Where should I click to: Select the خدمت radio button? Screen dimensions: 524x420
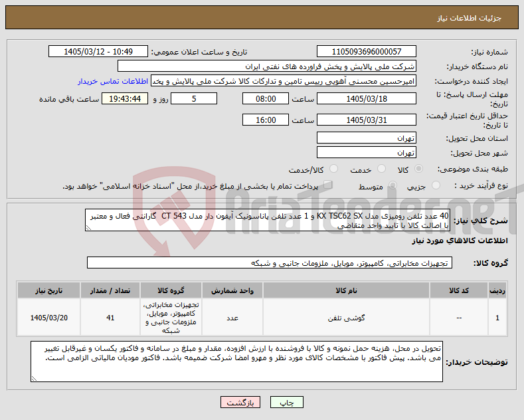381,169
